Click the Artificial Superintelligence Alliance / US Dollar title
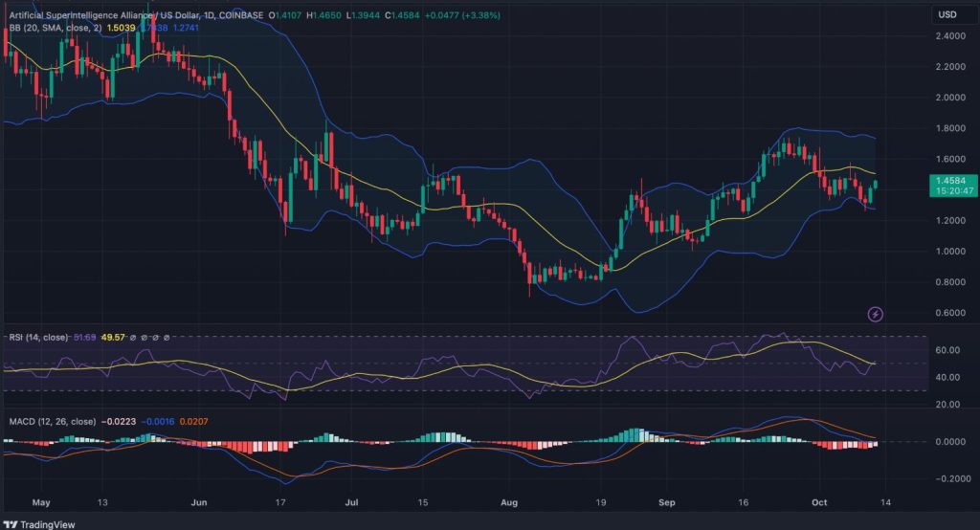Image resolution: width=980 pixels, height=530 pixels. point(103,15)
